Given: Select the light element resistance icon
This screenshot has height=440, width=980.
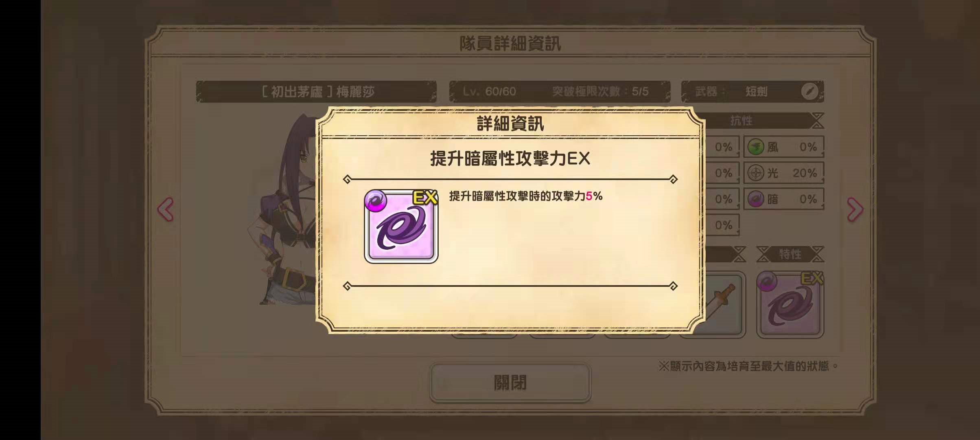Looking at the screenshot, I should tap(756, 173).
